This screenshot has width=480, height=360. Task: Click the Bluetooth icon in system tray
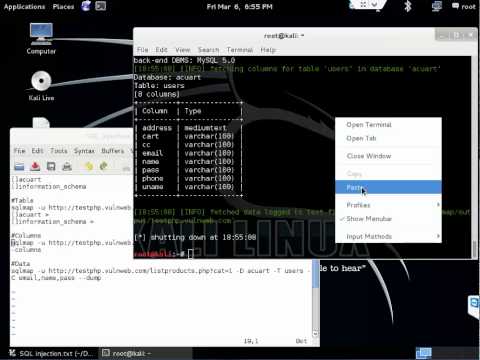click(407, 6)
